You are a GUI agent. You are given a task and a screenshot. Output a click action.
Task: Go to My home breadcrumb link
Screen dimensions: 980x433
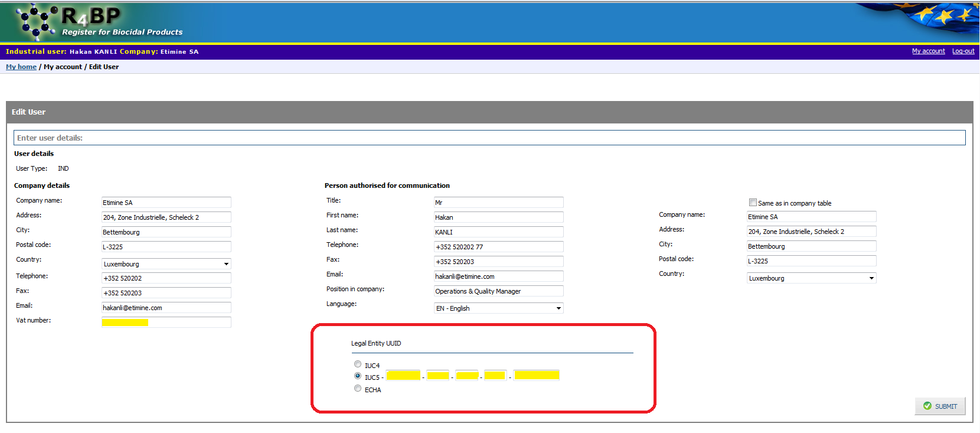tap(21, 67)
